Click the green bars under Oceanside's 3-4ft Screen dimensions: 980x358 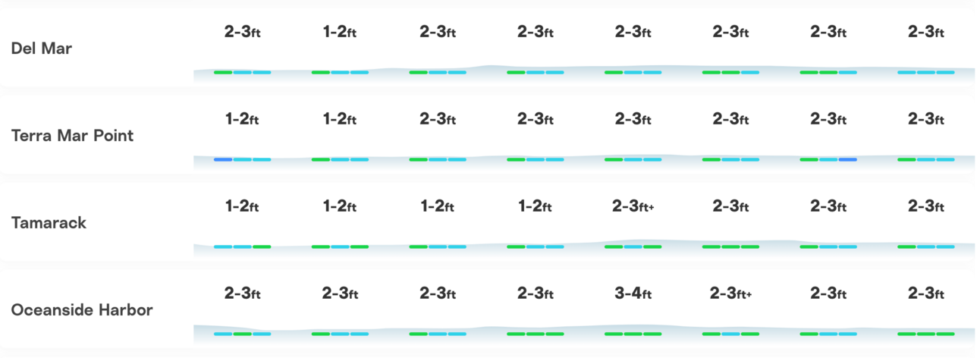633,334
